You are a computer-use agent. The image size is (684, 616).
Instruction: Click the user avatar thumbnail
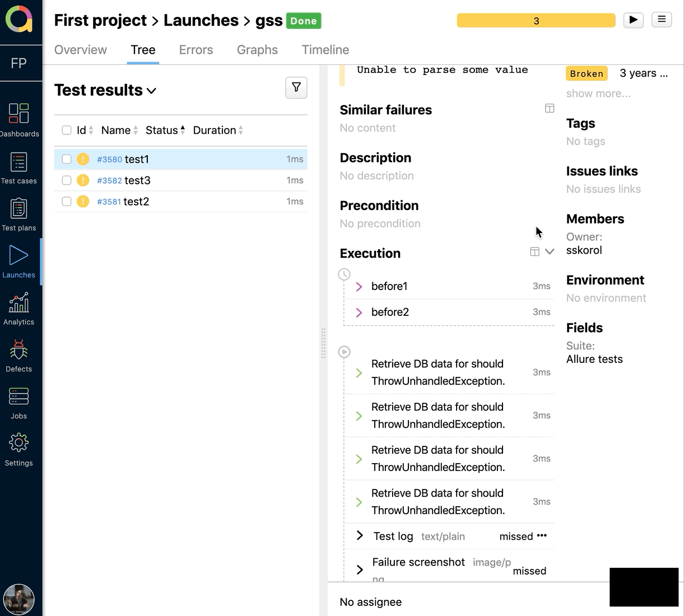18,598
